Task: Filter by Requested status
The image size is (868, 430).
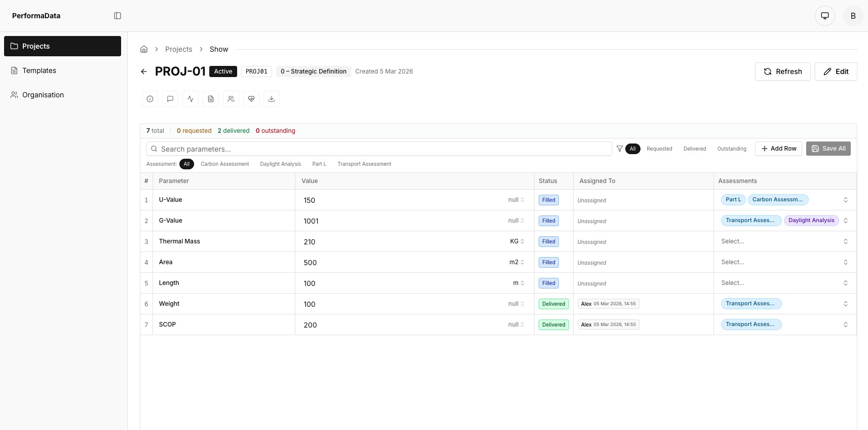Action: pyautogui.click(x=659, y=149)
